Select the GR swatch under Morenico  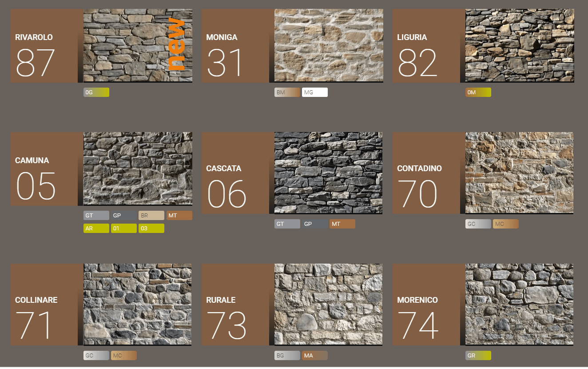click(x=478, y=356)
